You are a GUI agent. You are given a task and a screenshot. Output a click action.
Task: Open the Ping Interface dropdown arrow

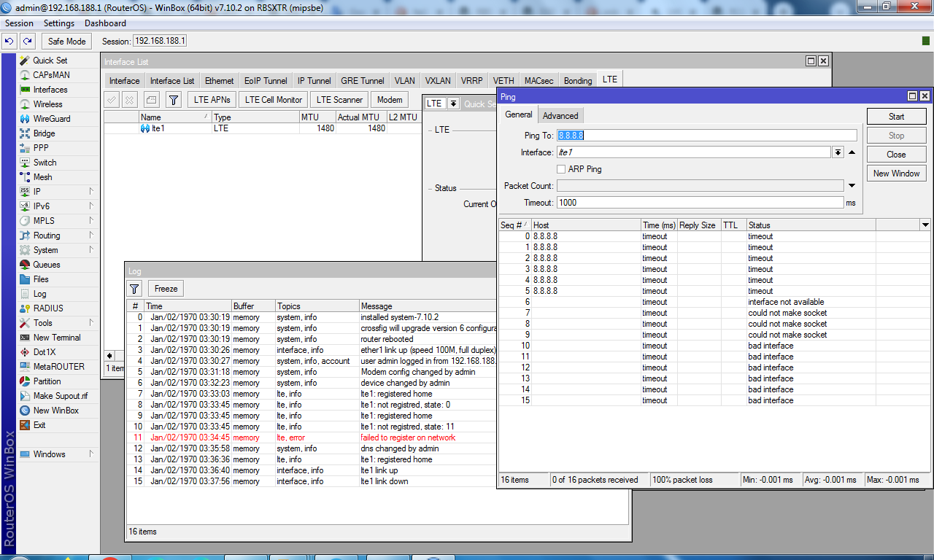pyautogui.click(x=838, y=152)
